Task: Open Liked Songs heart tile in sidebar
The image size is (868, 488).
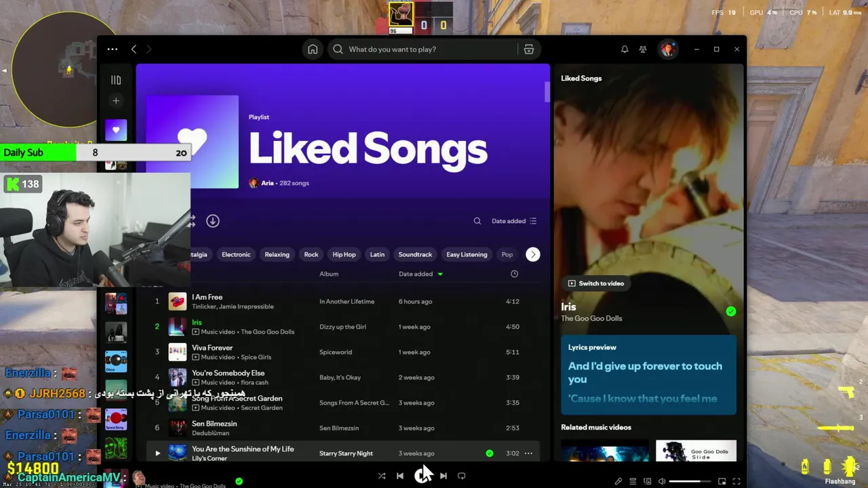Action: point(116,130)
